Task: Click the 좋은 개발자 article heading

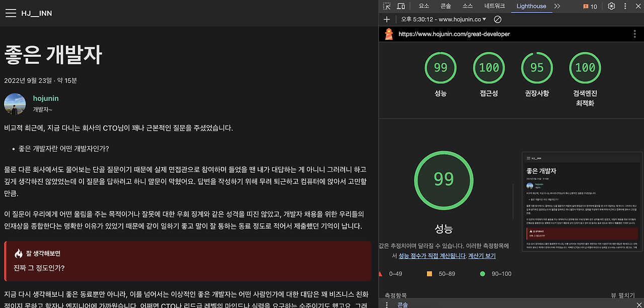Action: point(53,54)
